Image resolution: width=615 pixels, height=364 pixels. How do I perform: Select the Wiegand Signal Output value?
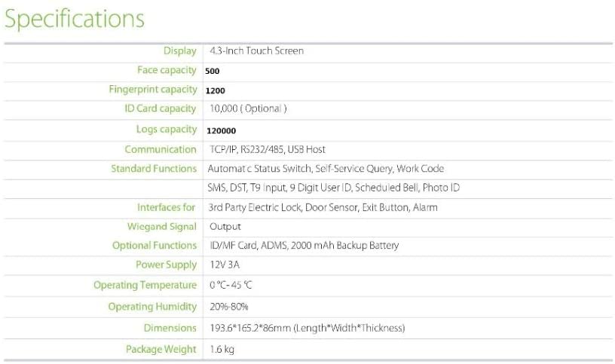(225, 226)
